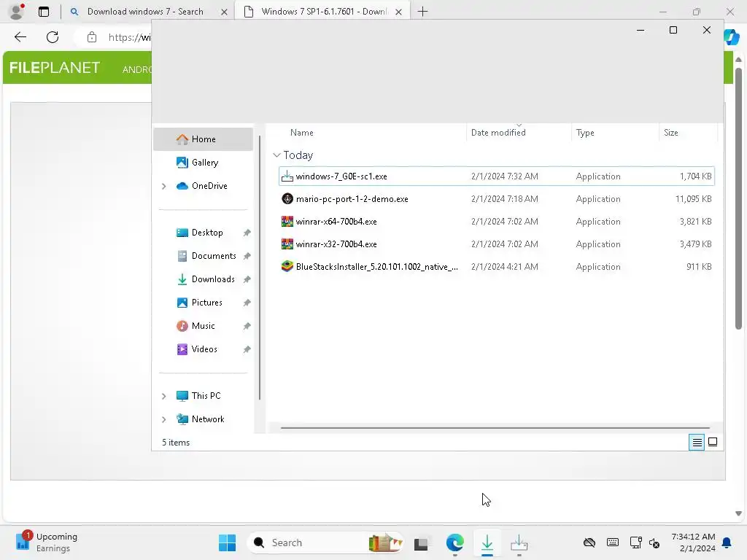Viewport: 747px width, 560px height.
Task: Go back in the browser
Action: point(20,37)
